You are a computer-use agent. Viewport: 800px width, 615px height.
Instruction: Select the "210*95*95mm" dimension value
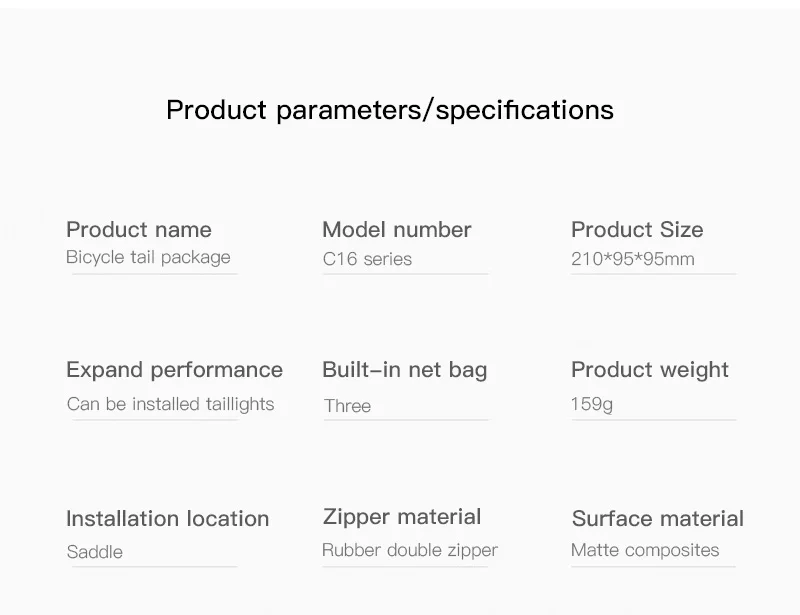coord(632,259)
